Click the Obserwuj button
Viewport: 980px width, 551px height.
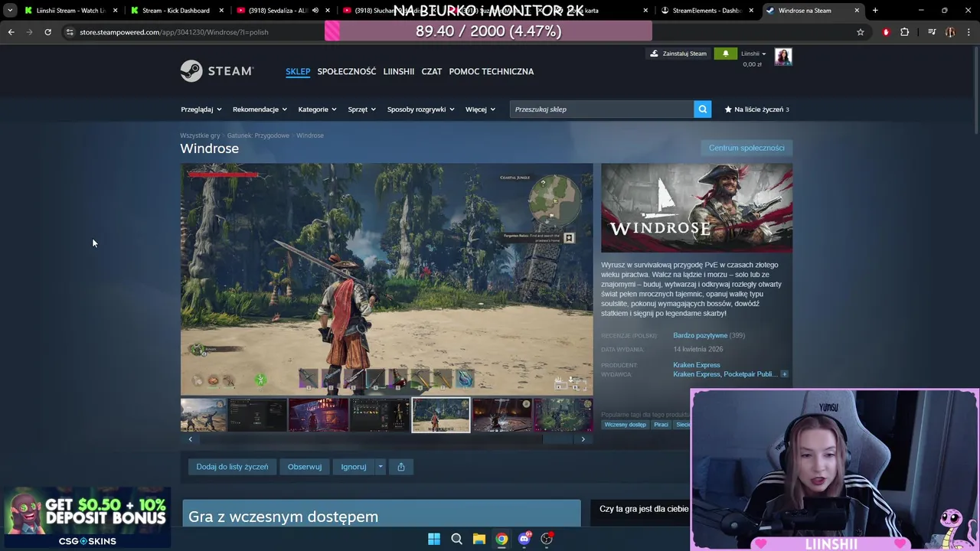[x=305, y=467]
